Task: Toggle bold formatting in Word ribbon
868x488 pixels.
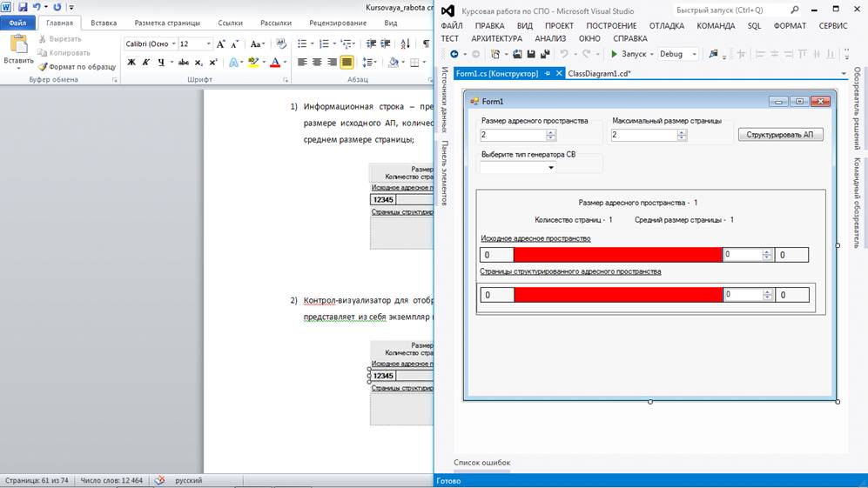Action: coord(131,62)
